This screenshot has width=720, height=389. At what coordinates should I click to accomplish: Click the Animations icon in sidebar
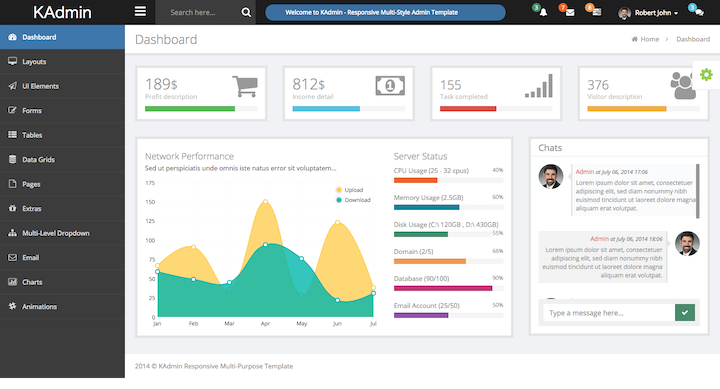click(x=12, y=306)
